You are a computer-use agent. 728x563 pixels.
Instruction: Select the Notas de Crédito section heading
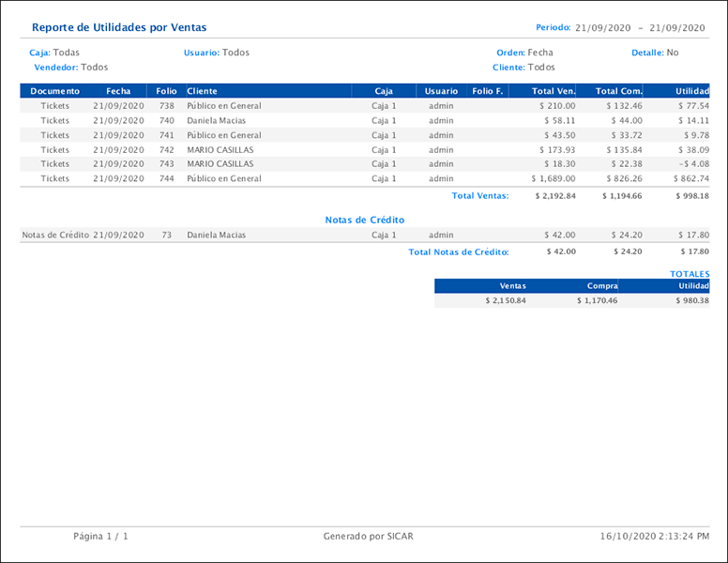point(365,220)
